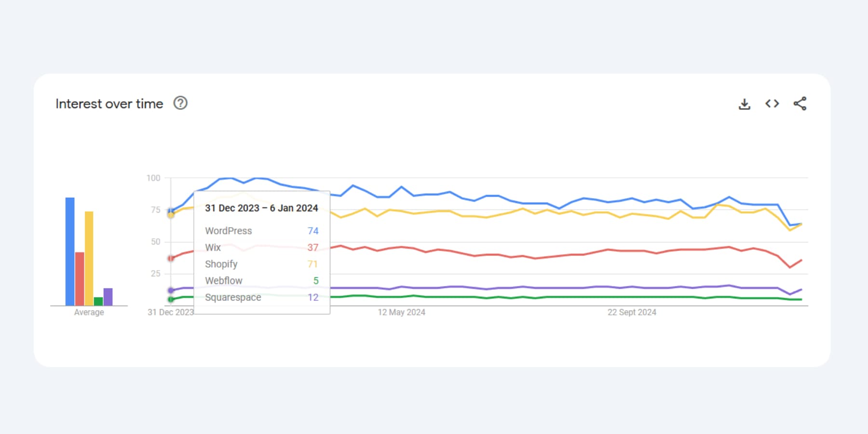Select the Average label below the bars
Image resolution: width=868 pixels, height=434 pixels.
click(89, 312)
